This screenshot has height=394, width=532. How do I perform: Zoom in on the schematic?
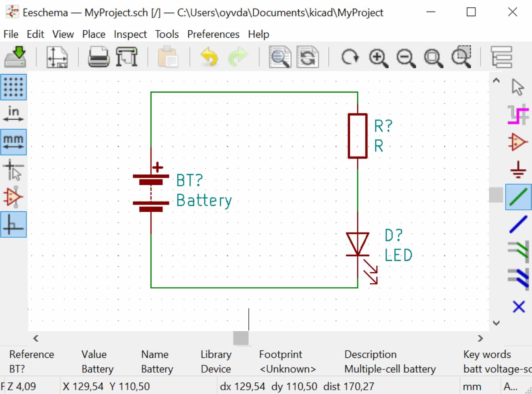(x=378, y=57)
